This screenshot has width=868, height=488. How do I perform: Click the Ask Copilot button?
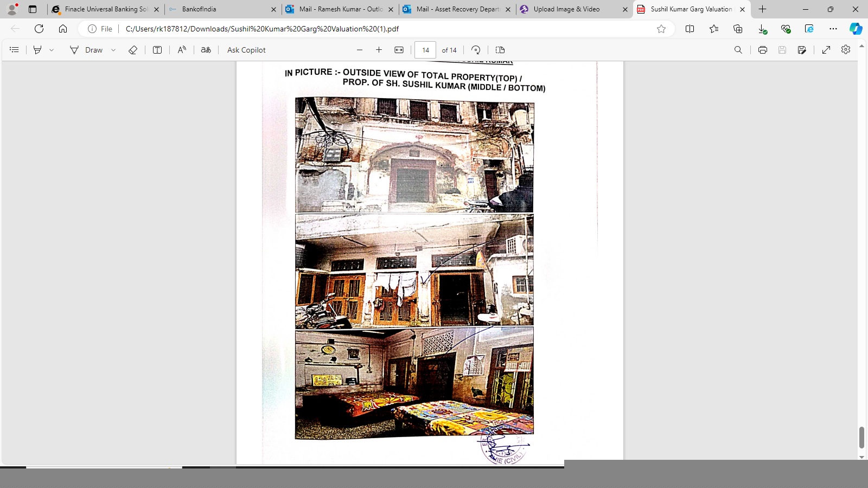[246, 50]
